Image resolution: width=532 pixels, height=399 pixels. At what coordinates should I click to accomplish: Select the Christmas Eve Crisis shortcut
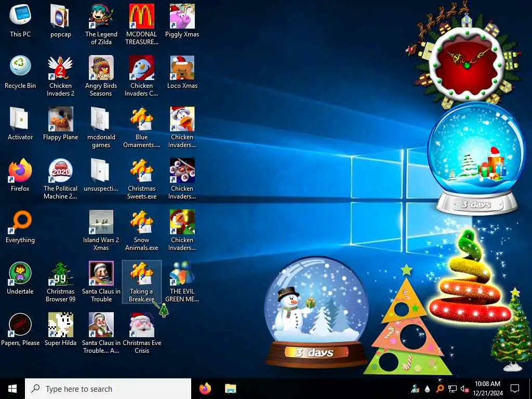(x=141, y=333)
